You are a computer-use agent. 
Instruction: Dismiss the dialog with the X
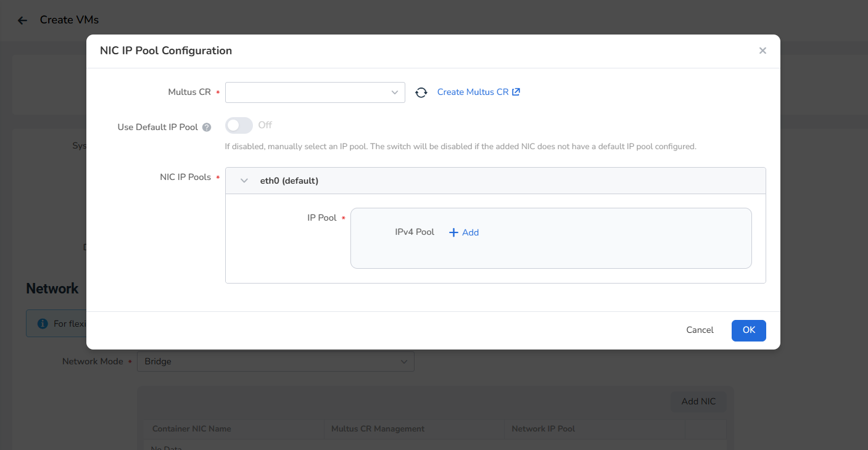click(763, 51)
